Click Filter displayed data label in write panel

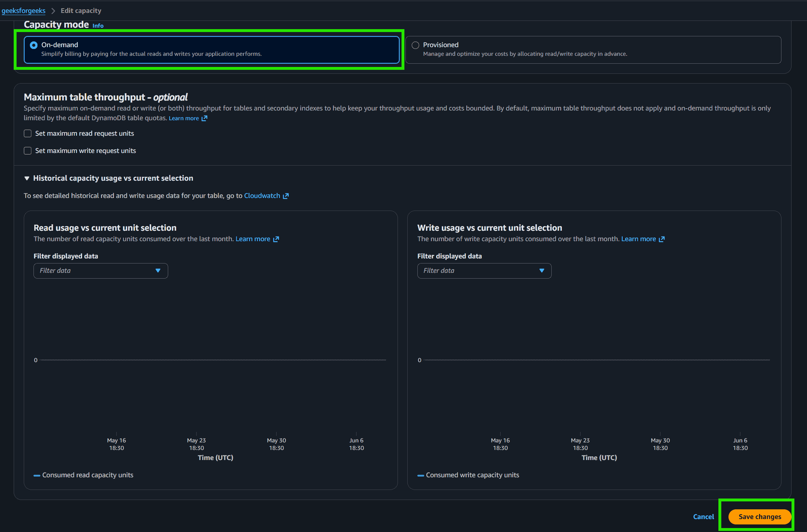coord(449,256)
